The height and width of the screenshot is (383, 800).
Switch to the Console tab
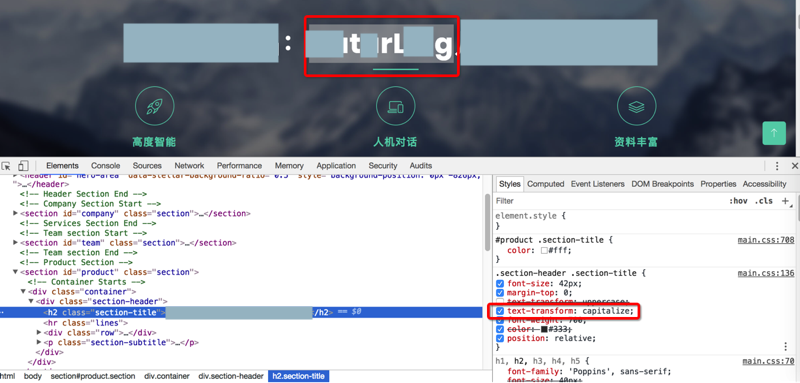(106, 166)
